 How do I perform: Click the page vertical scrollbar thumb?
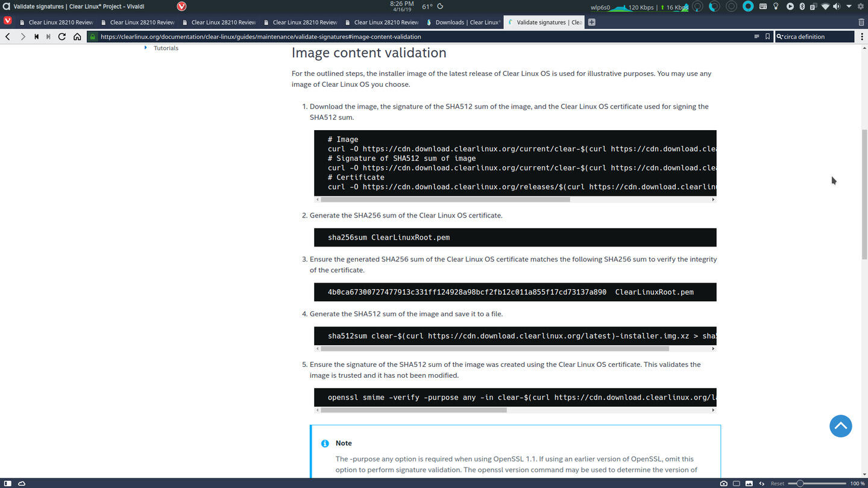point(864,193)
